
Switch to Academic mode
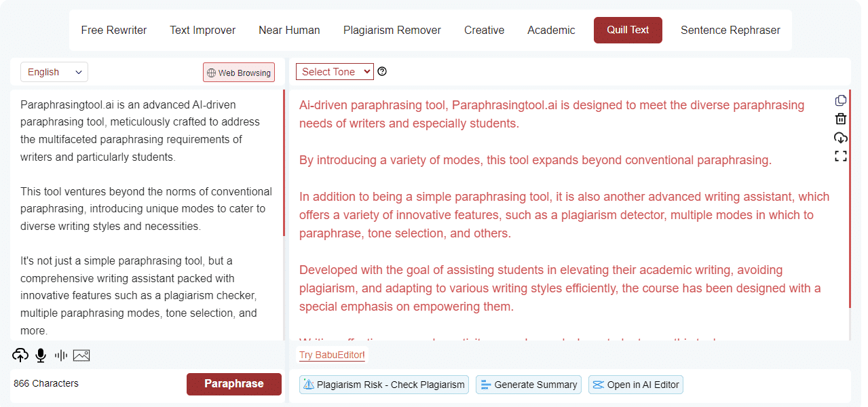point(551,30)
